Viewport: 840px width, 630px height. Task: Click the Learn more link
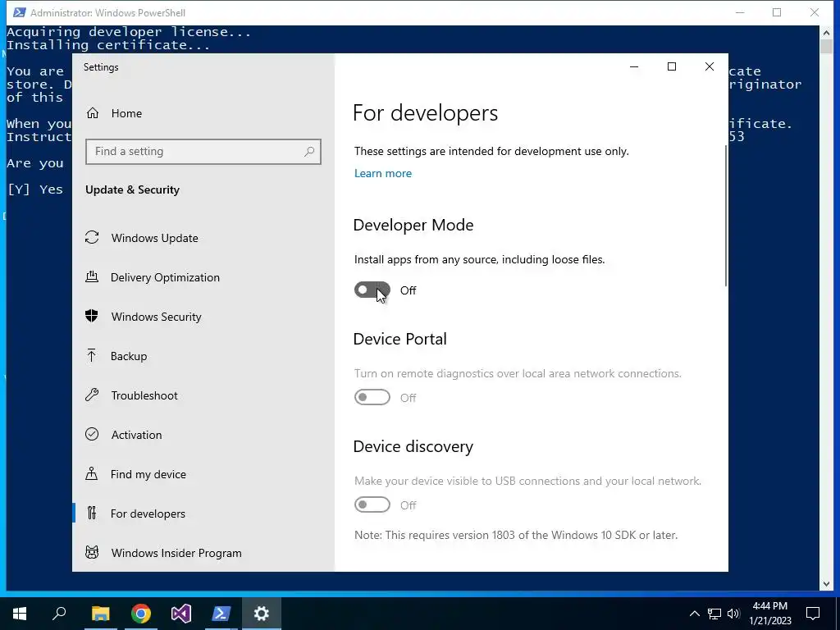[x=382, y=174]
